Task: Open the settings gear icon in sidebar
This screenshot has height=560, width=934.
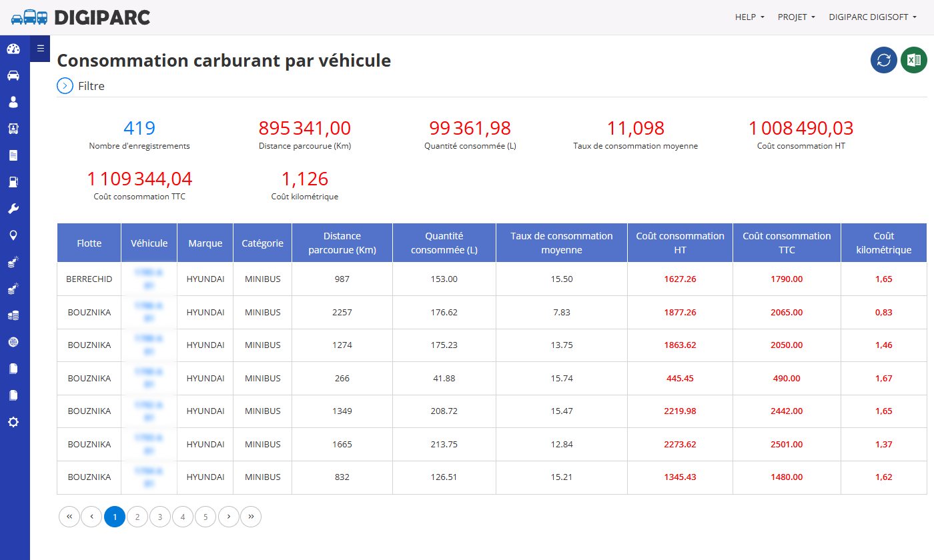Action: (x=13, y=422)
